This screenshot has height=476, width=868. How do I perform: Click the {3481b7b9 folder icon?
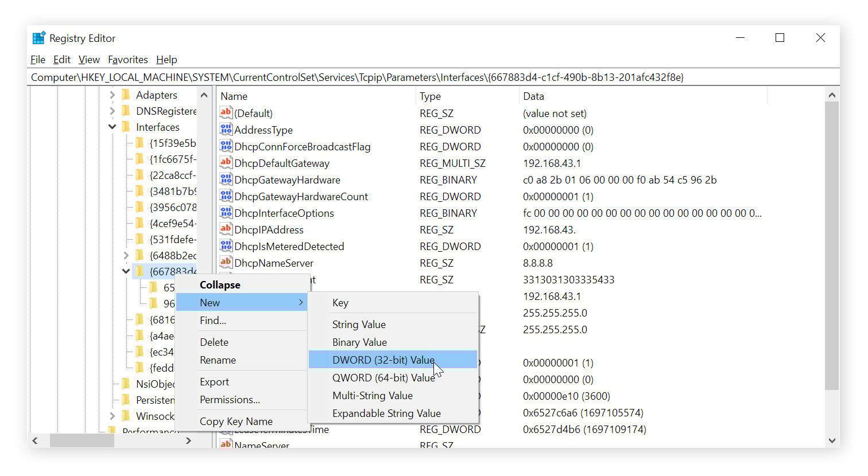coord(140,191)
